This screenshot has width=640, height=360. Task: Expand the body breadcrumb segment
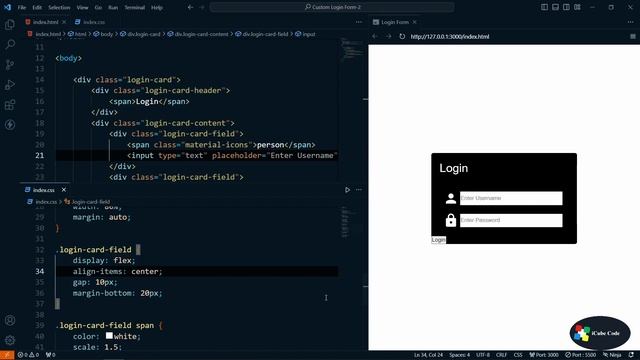pyautogui.click(x=103, y=34)
